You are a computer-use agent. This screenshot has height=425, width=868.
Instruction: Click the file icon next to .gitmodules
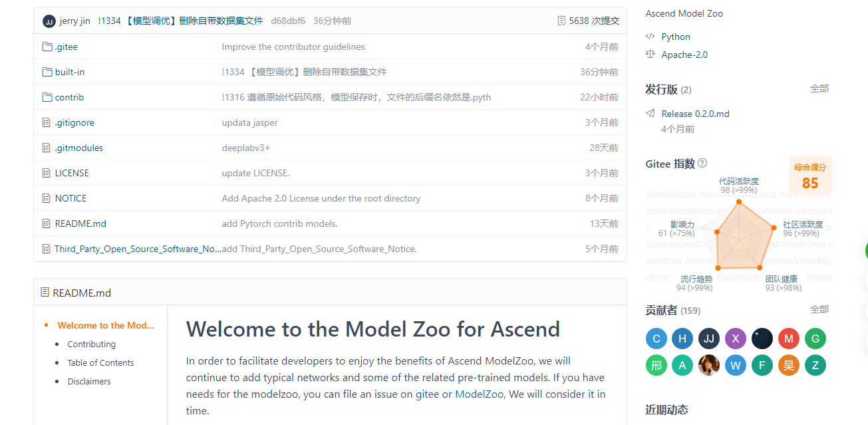(x=47, y=148)
